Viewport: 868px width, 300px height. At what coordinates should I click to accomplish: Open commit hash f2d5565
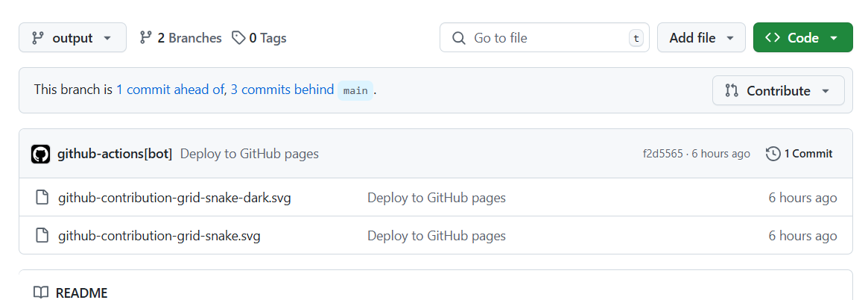[x=662, y=154]
